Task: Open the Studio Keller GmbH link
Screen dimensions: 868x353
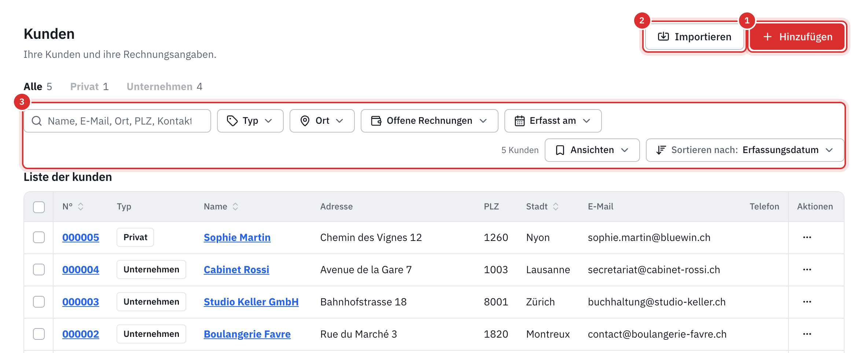Action: coord(251,302)
